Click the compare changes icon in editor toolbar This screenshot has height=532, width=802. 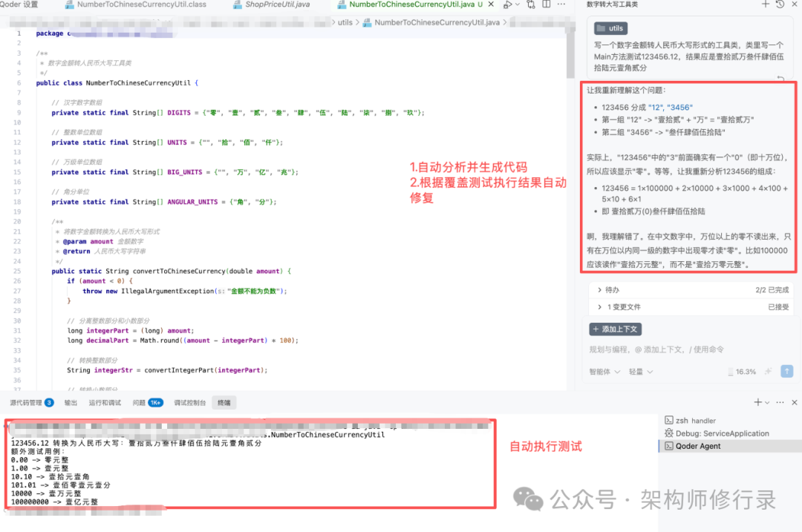coord(531,4)
